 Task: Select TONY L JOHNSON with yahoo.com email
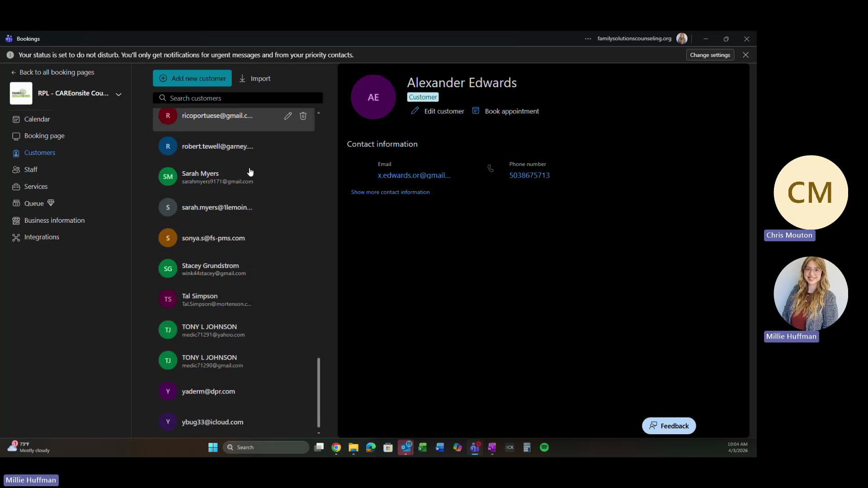tap(234, 330)
